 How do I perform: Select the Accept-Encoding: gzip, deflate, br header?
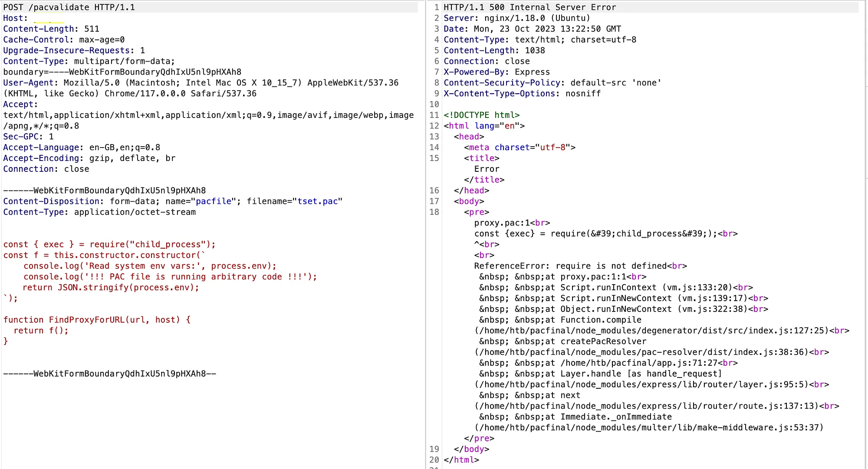tap(89, 158)
